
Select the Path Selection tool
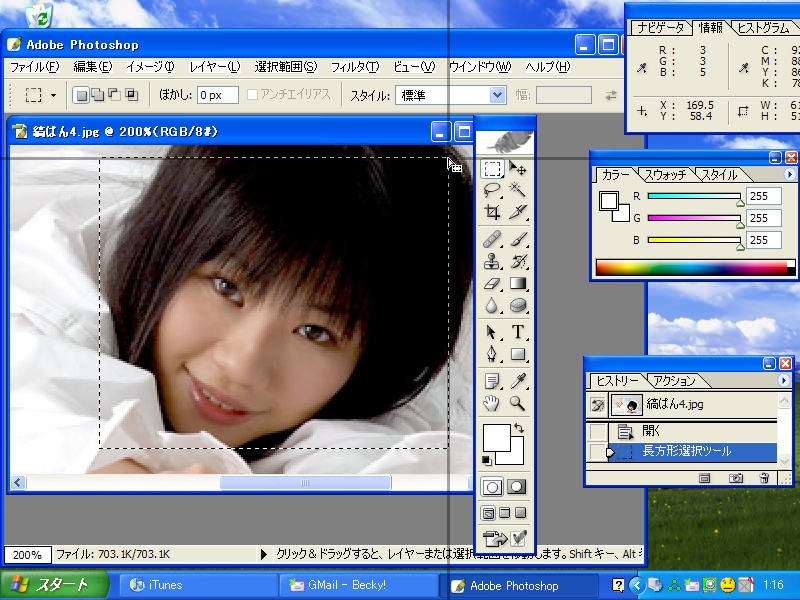[492, 332]
